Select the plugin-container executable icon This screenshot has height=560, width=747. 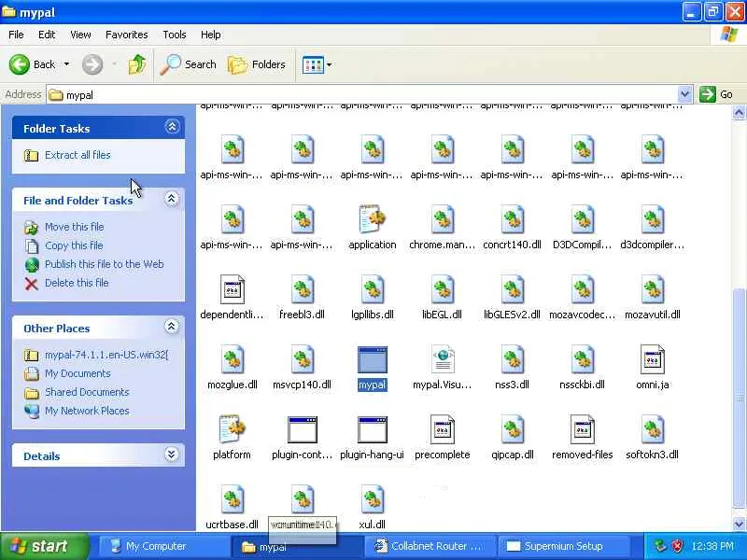(x=302, y=429)
